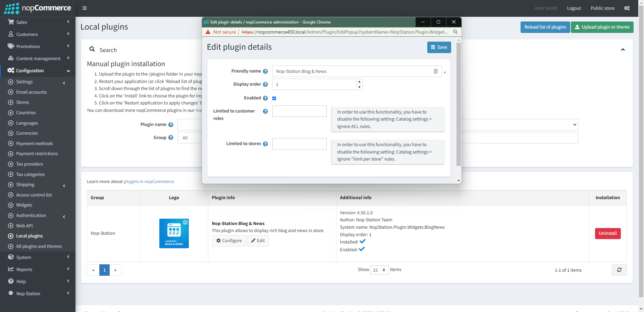Screen dimensions: 644x312
Task: Click the Limited to stores help icon
Action: tap(265, 144)
